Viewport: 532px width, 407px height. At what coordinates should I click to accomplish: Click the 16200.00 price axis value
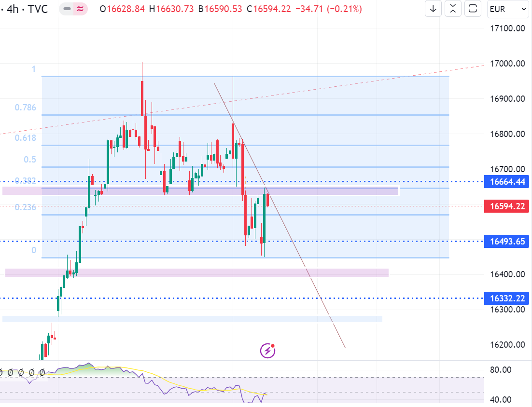507,345
